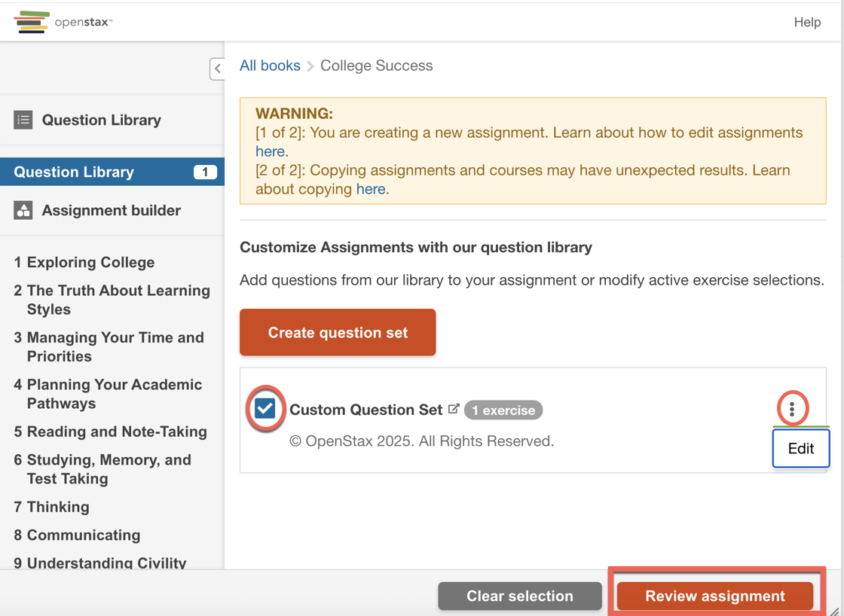Click the resize grip in the bottom corner
Screen dimensions: 844x616
pyautogui.click(x=833, y=611)
